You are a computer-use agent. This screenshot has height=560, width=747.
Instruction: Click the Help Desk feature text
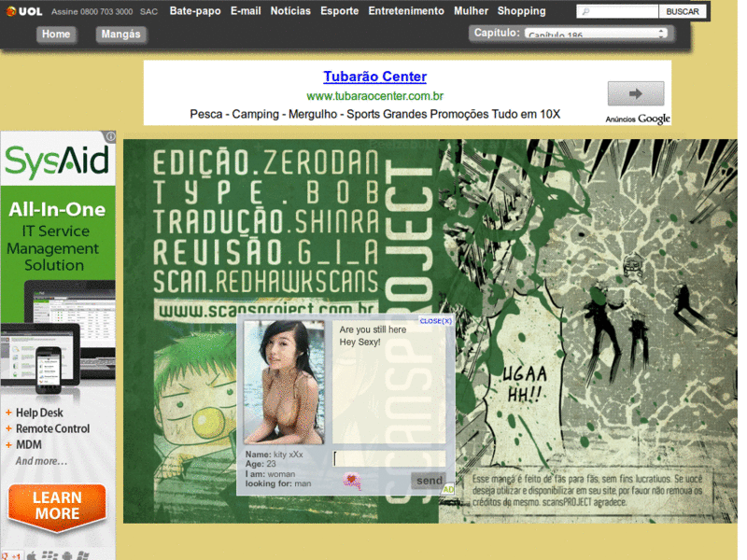[39, 413]
